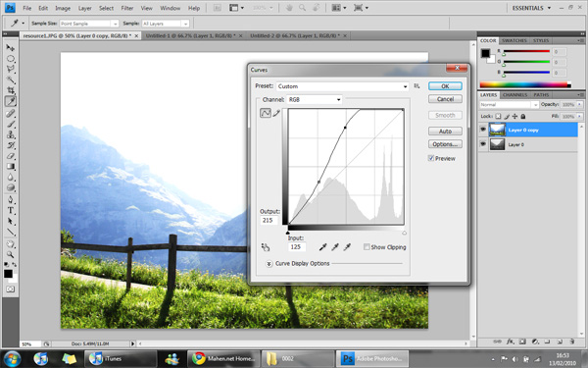588x368 pixels.
Task: Open the Channel RGB dropdown
Action: tap(315, 99)
